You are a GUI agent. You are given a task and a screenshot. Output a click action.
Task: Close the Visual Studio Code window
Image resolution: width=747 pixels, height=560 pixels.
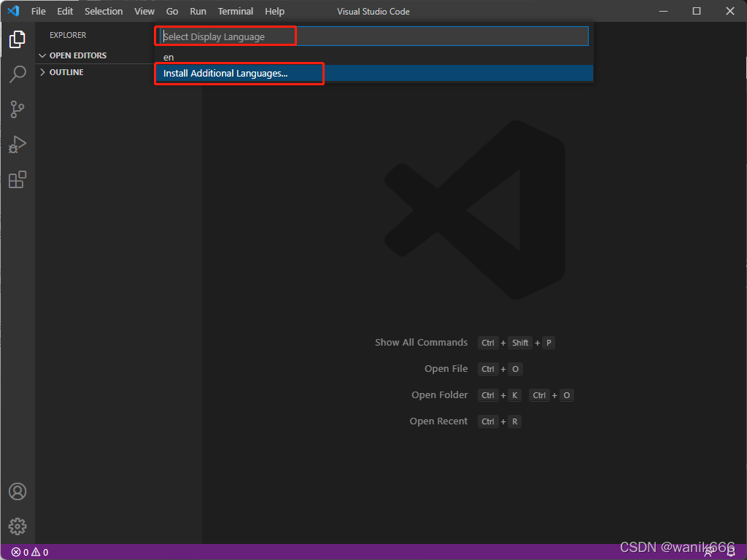point(729,11)
